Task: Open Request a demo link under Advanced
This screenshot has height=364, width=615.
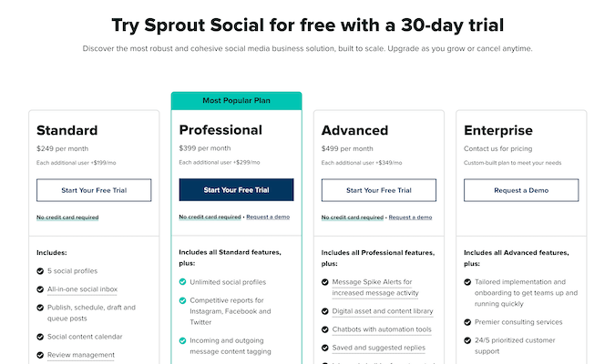Action: pos(411,217)
